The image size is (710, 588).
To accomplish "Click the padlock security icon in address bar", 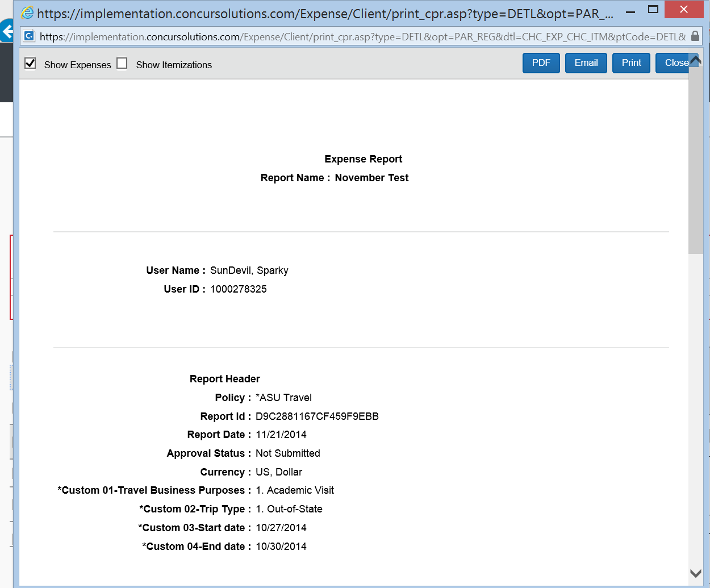I will pos(695,36).
